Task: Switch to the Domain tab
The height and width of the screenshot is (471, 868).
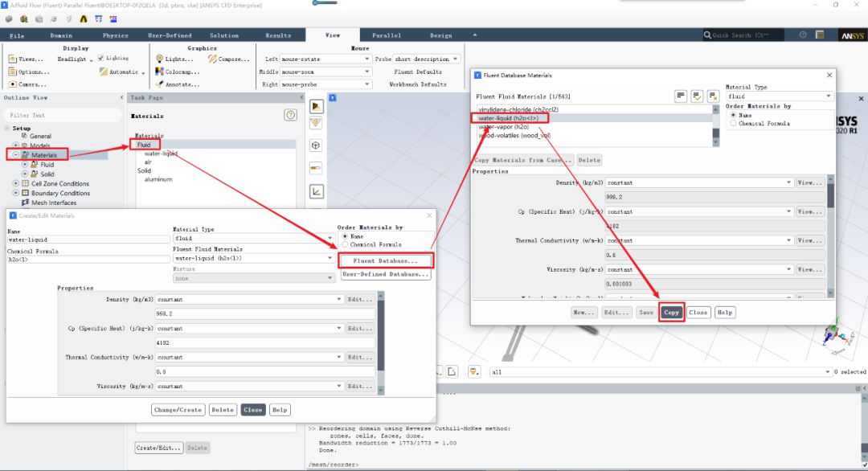Action: (61, 35)
